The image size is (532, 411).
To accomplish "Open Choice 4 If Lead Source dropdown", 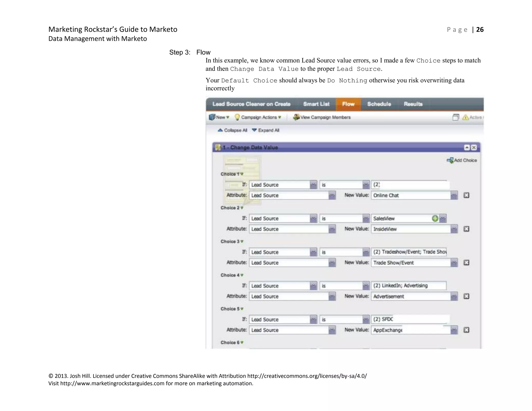I will pyautogui.click(x=313, y=286).
